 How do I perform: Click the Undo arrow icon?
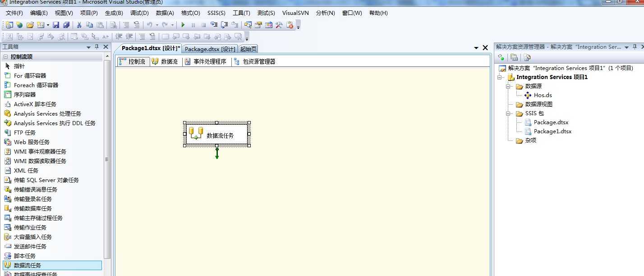150,25
